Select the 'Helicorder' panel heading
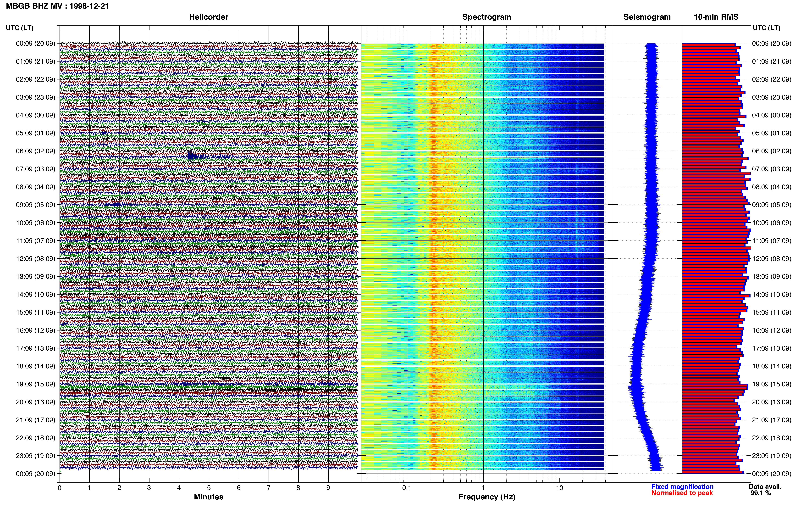 click(x=209, y=17)
